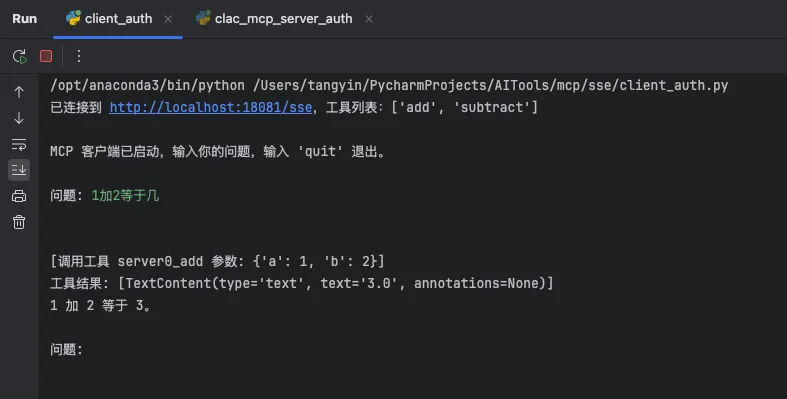Click the Python icon on clac_mcp_server_auth tab

[x=203, y=18]
